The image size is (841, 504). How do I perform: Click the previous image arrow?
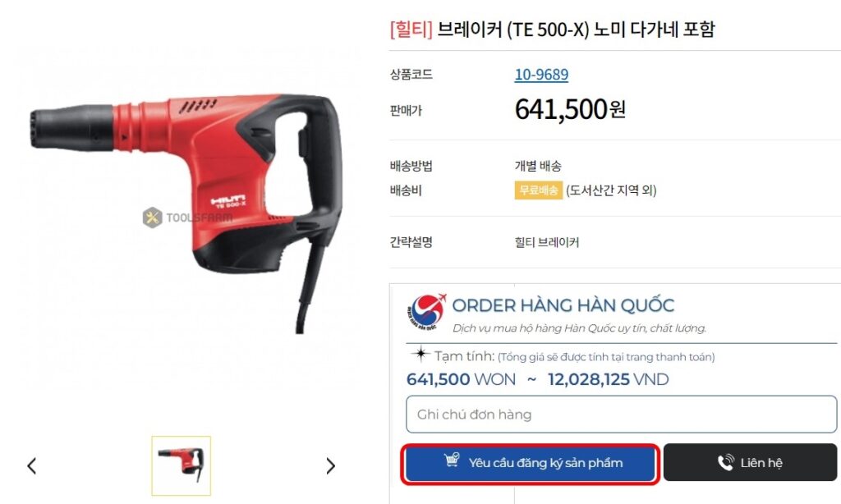click(x=32, y=466)
